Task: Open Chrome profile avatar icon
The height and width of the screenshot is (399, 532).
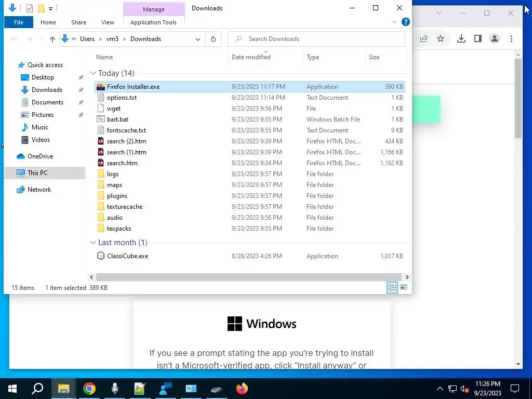Action: (x=495, y=38)
